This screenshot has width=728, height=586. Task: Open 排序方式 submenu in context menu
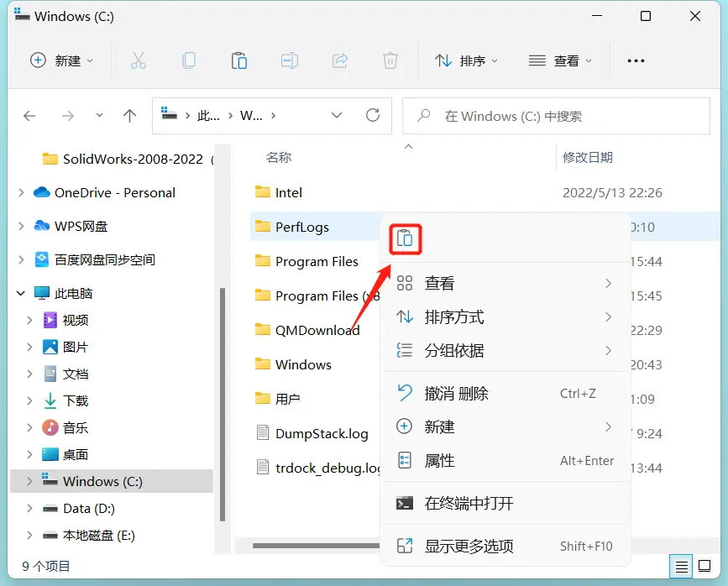[505, 317]
